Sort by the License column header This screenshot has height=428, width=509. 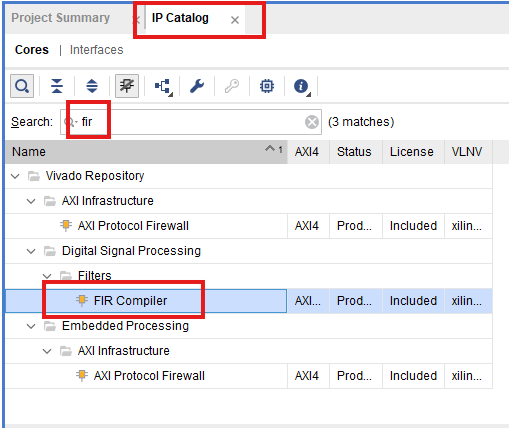[412, 152]
